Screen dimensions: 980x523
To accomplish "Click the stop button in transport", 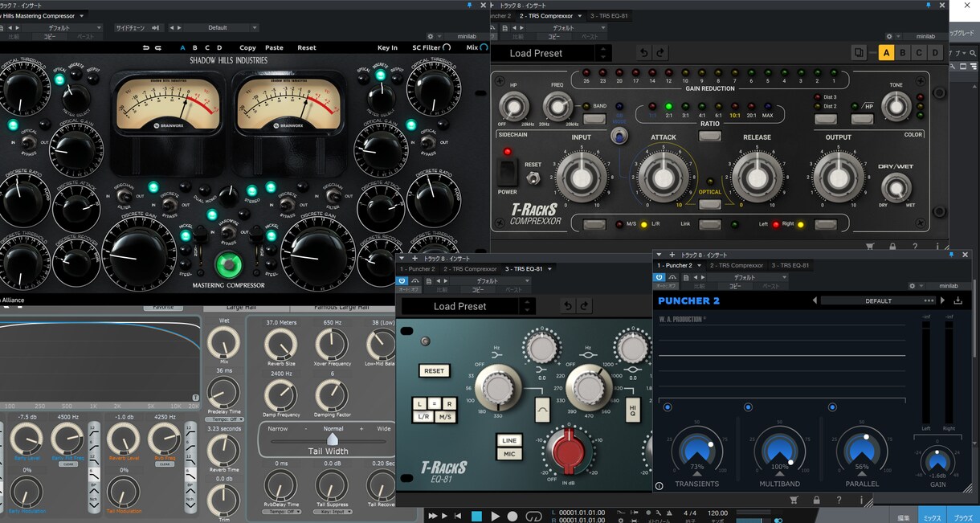I will [x=476, y=516].
